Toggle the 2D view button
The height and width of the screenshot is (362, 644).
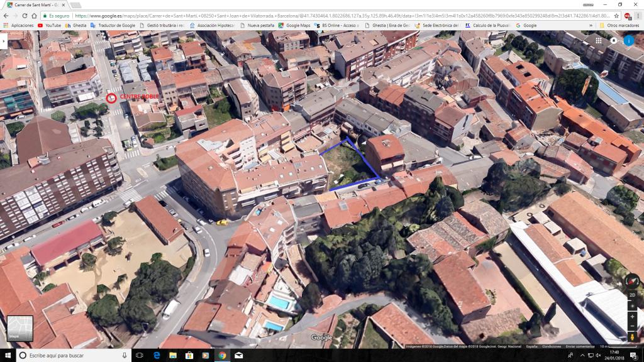tap(632, 295)
